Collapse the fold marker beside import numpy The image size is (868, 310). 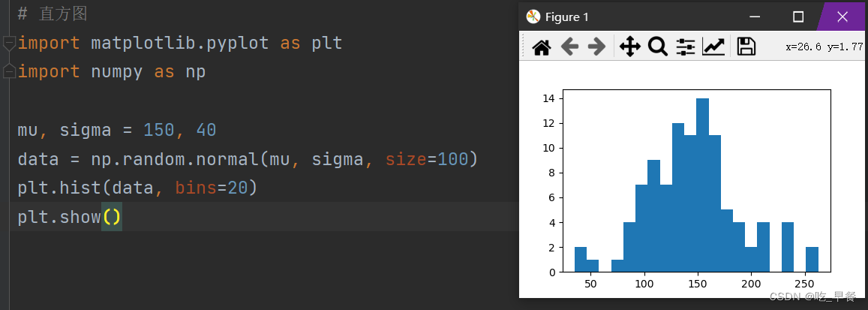point(9,72)
